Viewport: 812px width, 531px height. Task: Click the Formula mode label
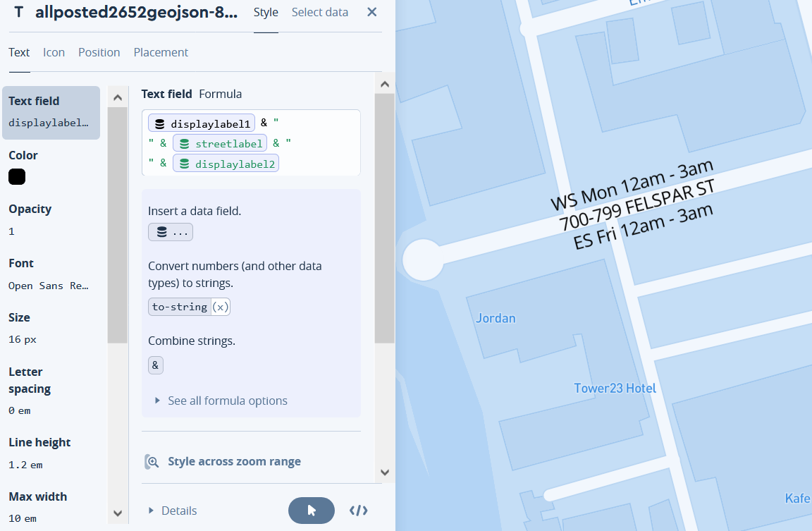(220, 94)
